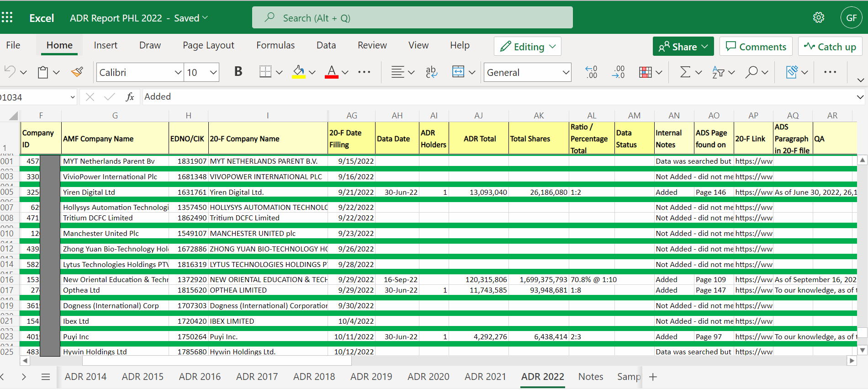Viewport: 868px width, 390px height.
Task: Click the Format Painter icon
Action: pyautogui.click(x=77, y=72)
